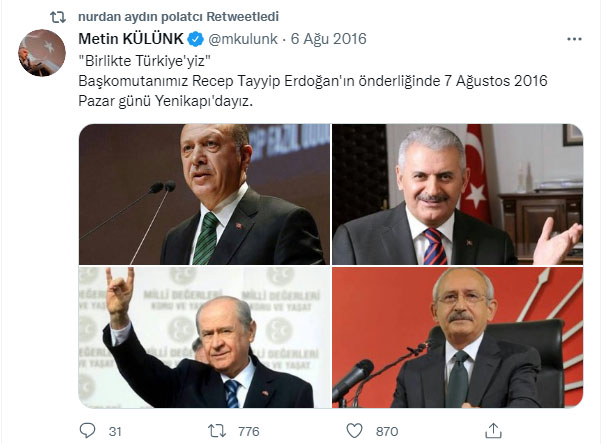The height and width of the screenshot is (444, 614).
Task: Open the Metin KÜLÜNK display name link
Action: click(131, 39)
